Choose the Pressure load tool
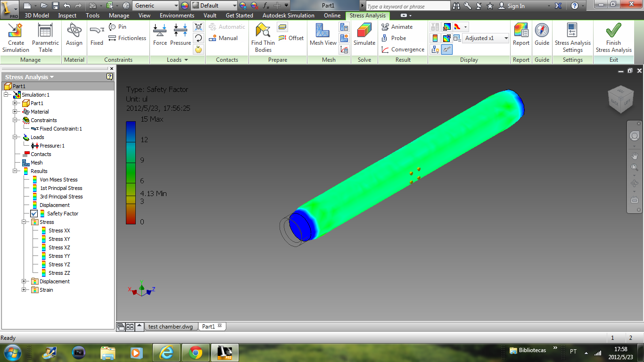 click(x=181, y=36)
